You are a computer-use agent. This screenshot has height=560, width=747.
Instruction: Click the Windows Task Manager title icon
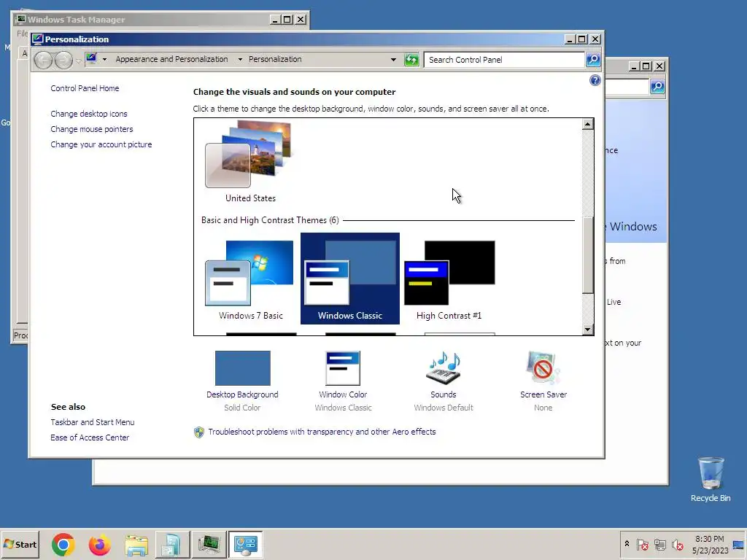(x=20, y=20)
